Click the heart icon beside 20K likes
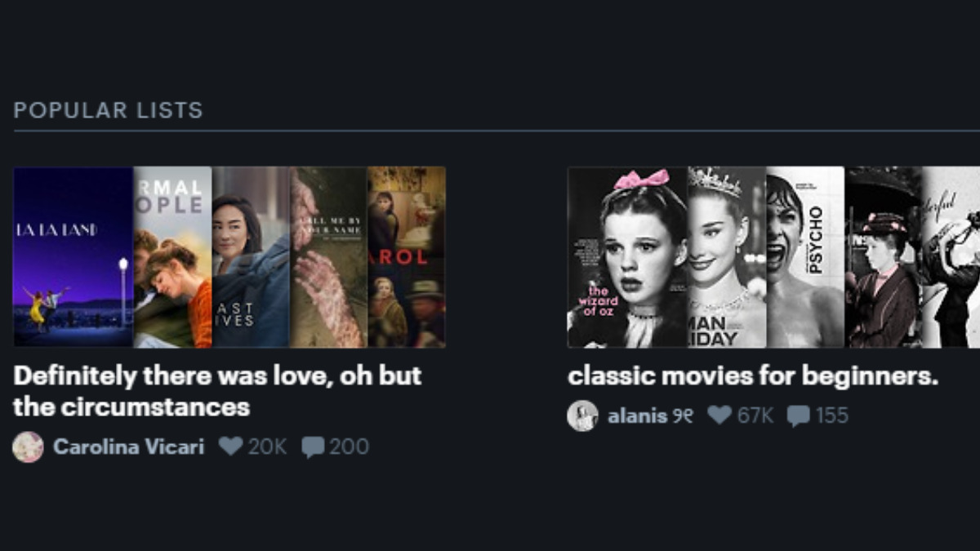 pyautogui.click(x=231, y=447)
